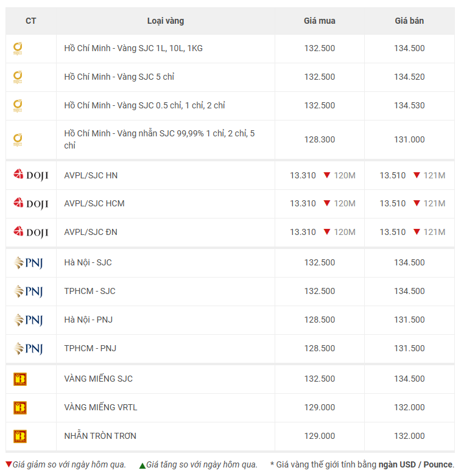464x476 pixels.
Task: Click sell price 131.000 for Vàng nhẫn SJC
Action: pyautogui.click(x=409, y=139)
